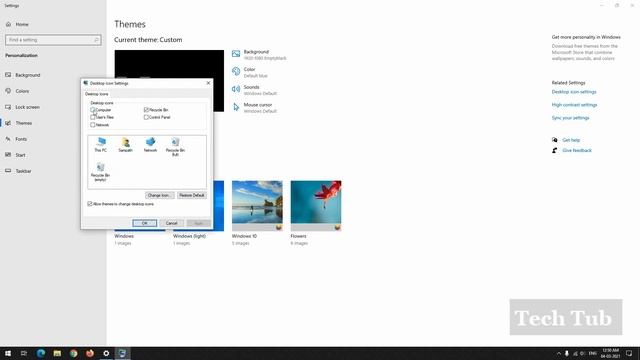Open Desktop icon settings link

pos(574,92)
